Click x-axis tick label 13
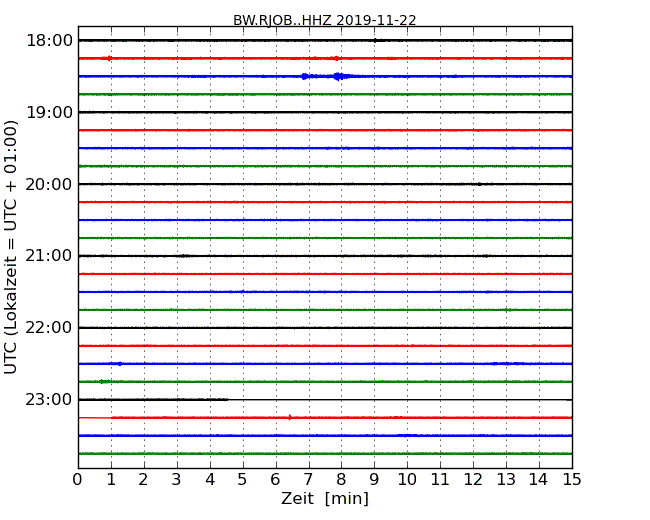The height and width of the screenshot is (520, 650). click(506, 479)
